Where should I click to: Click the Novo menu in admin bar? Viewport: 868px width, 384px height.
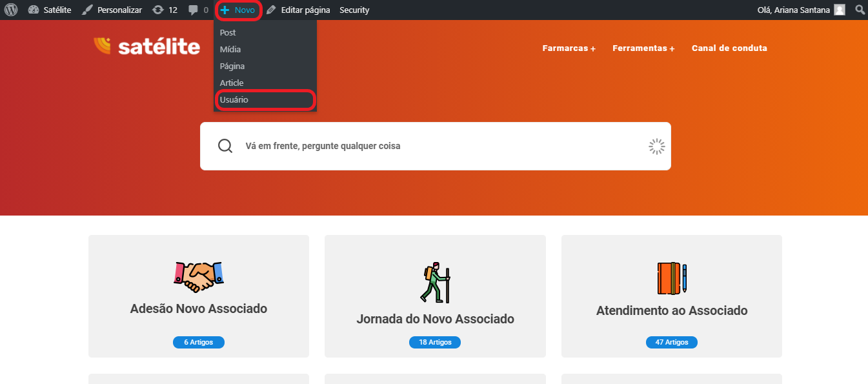(x=237, y=10)
